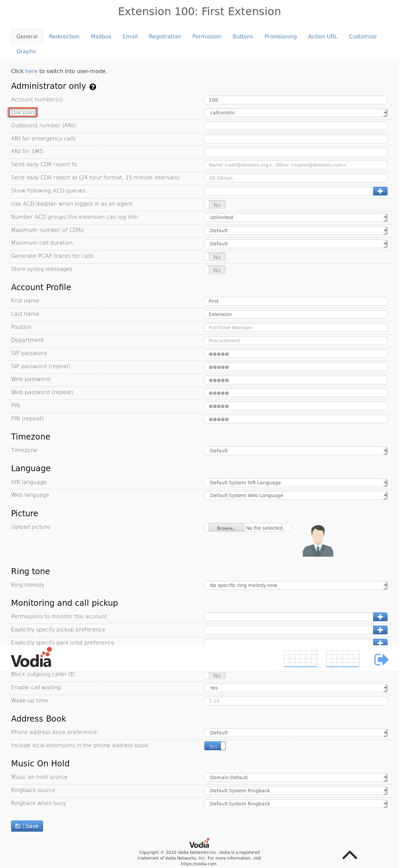Open the Dial plan dropdown showing callcentric
399x868 pixels.
coord(296,113)
